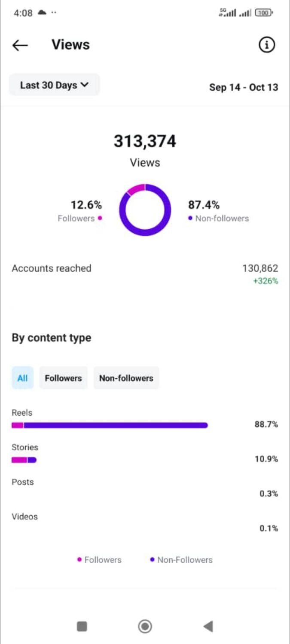Tap the Posts content type row

click(x=145, y=488)
